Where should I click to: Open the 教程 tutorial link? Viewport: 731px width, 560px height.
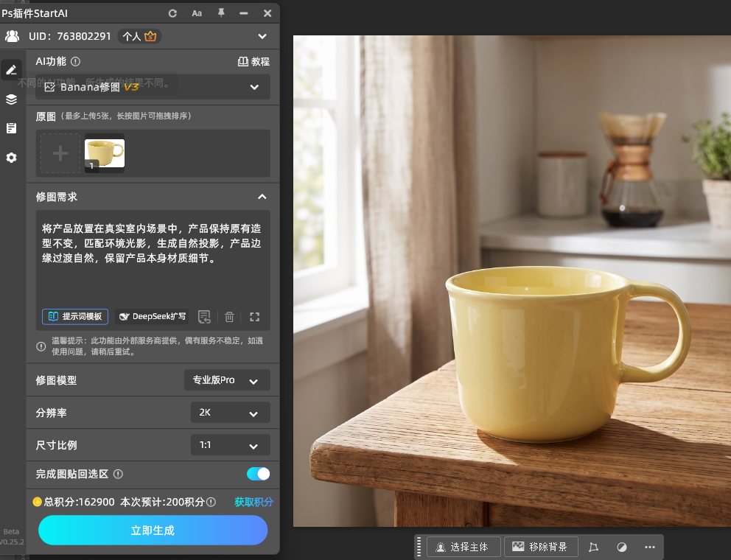coord(253,62)
